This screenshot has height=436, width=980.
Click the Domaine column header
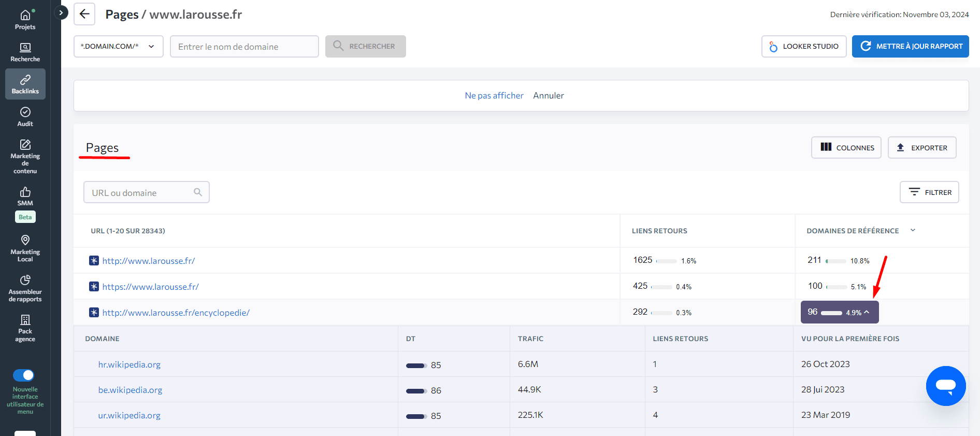click(102, 339)
